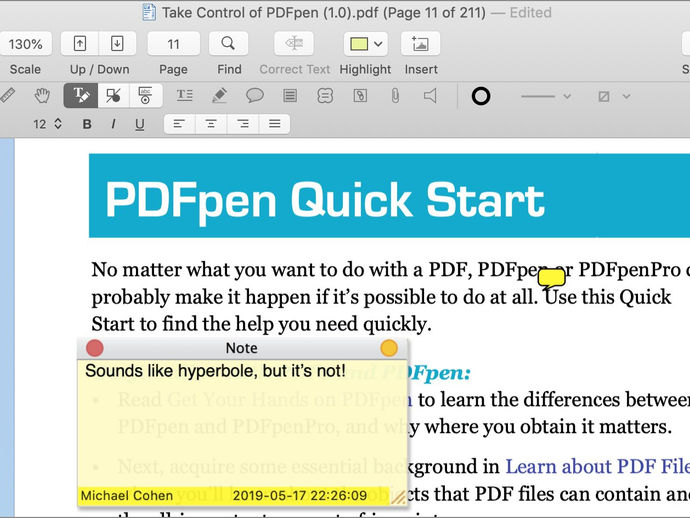Click the 'Michael Cohen' author label

pyautogui.click(x=127, y=496)
